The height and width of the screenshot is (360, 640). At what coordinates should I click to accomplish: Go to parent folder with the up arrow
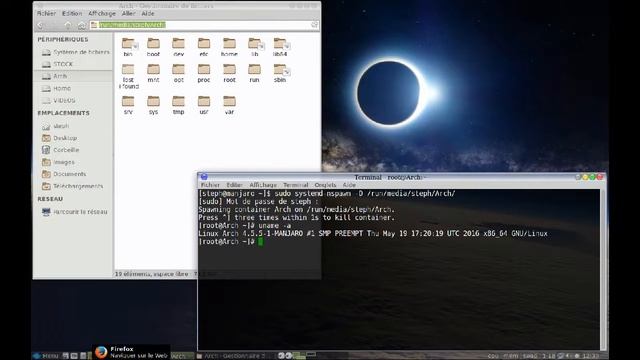pyautogui.click(x=68, y=25)
